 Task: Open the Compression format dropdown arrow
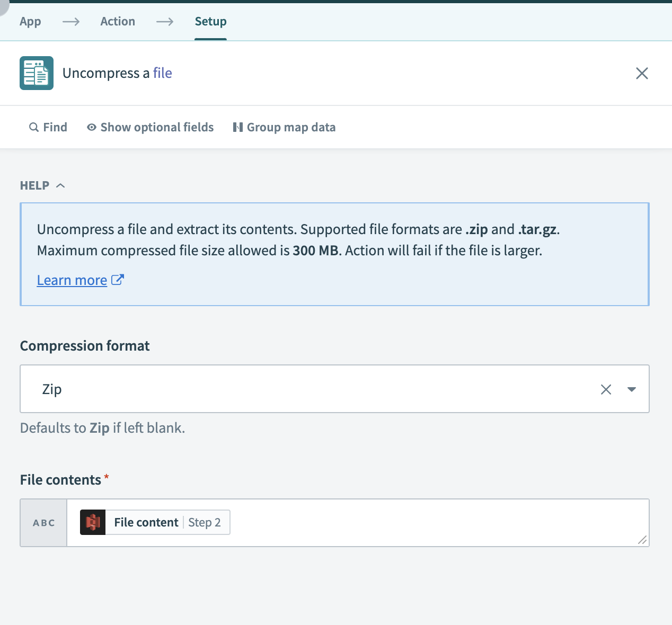tap(632, 389)
